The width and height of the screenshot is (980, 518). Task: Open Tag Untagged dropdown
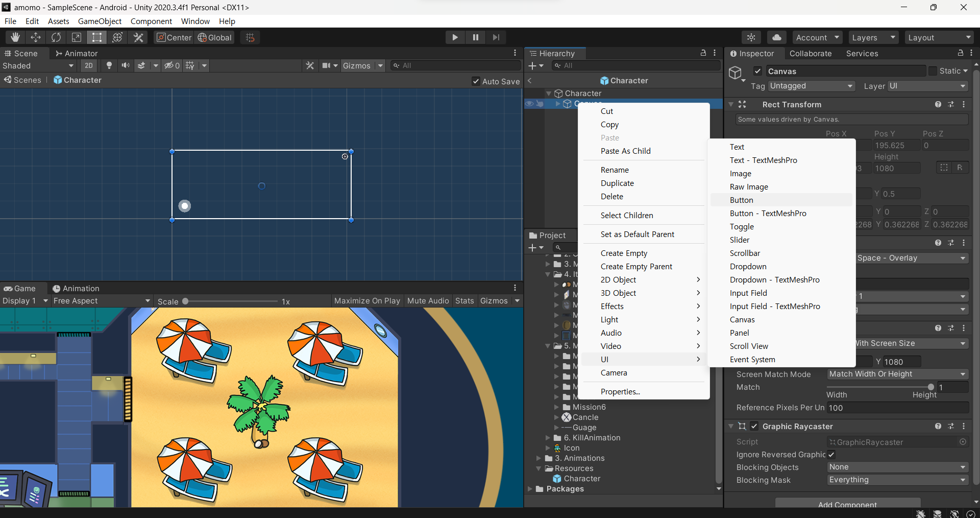pyautogui.click(x=812, y=86)
